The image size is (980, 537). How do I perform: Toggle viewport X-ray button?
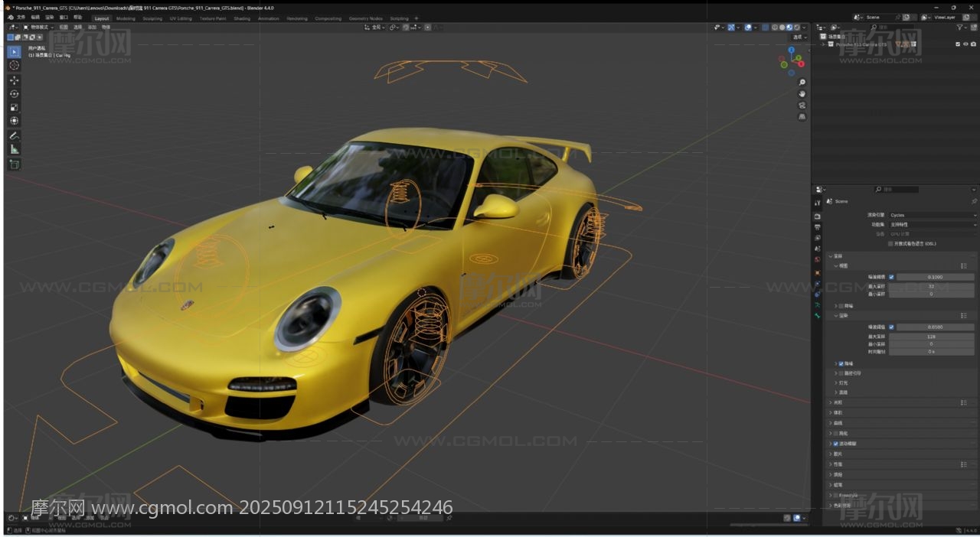pos(765,28)
